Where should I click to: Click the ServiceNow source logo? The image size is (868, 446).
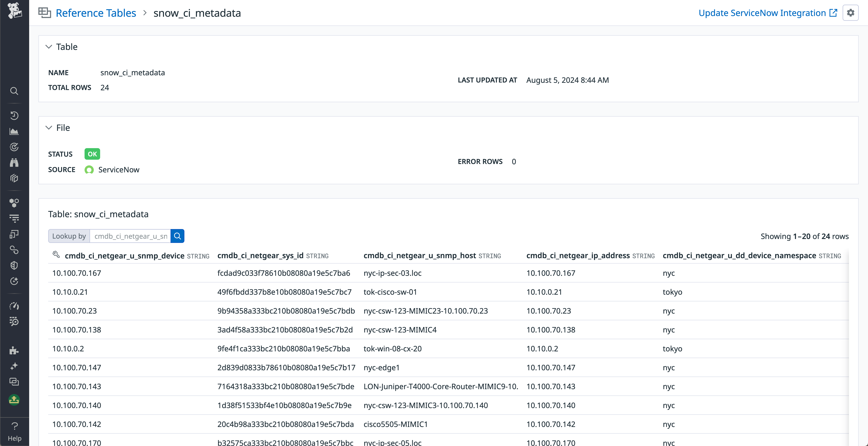(89, 170)
